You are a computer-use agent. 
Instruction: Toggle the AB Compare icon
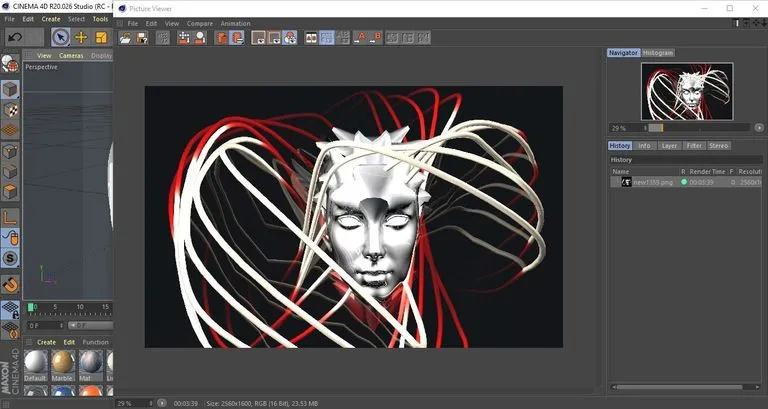point(311,38)
